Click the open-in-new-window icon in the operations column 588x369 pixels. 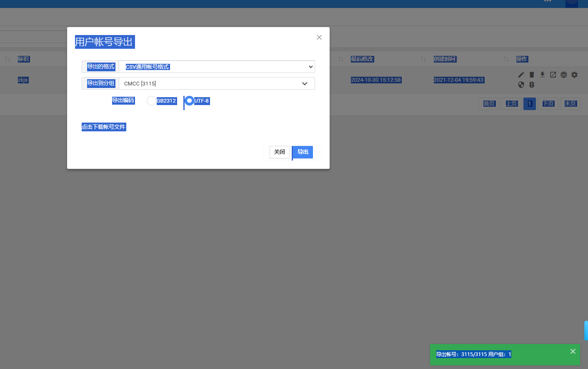click(553, 75)
